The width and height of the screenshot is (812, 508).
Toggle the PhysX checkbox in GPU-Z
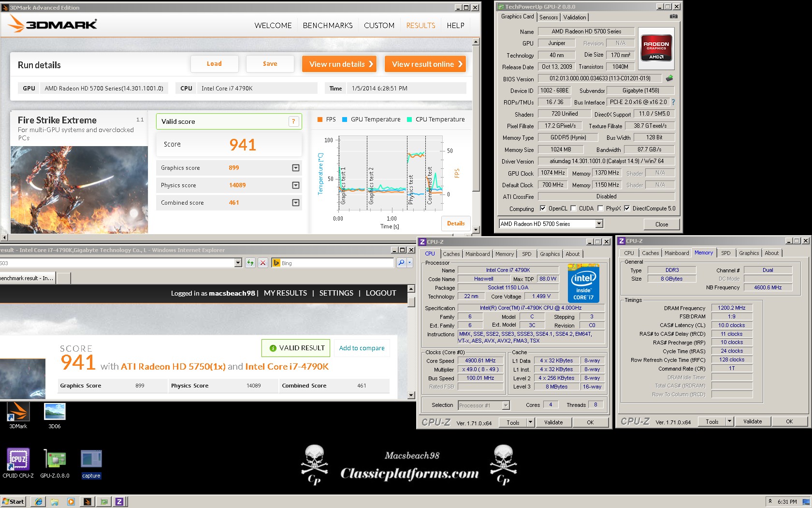point(600,209)
